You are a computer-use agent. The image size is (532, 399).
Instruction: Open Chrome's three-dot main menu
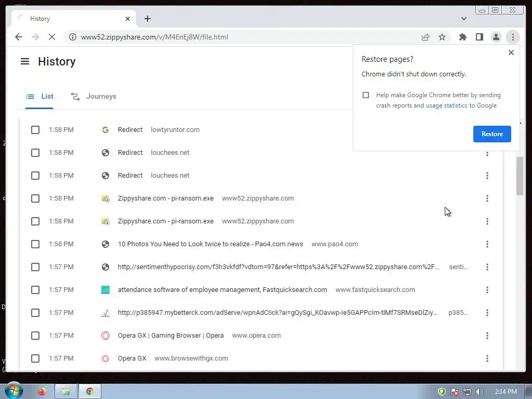tap(513, 37)
